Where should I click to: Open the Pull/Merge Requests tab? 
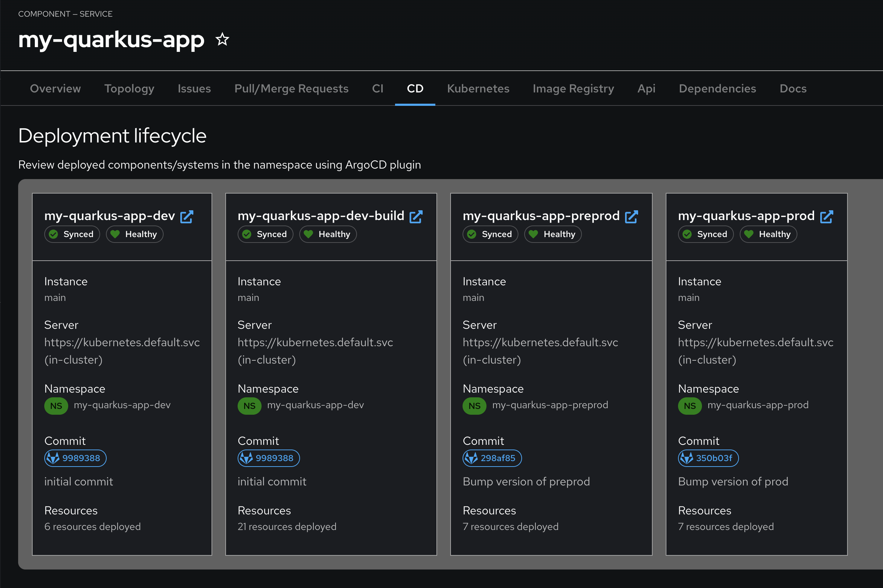click(292, 88)
